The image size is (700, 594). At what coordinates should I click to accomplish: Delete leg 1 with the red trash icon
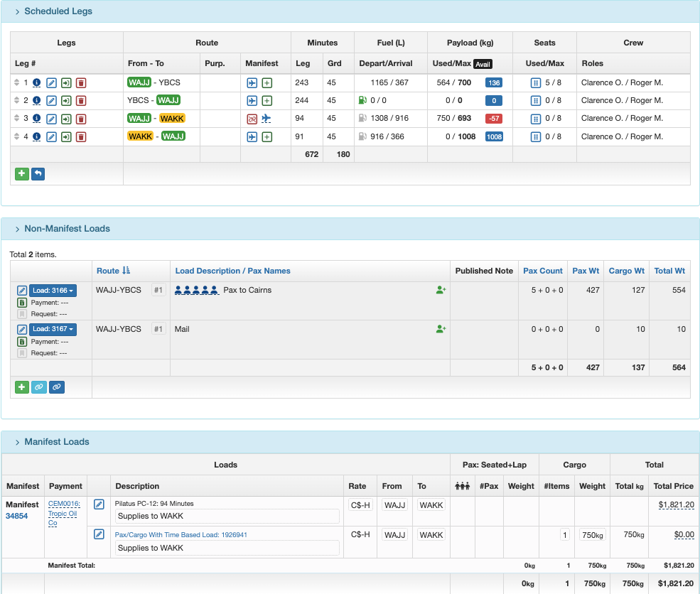pyautogui.click(x=81, y=83)
